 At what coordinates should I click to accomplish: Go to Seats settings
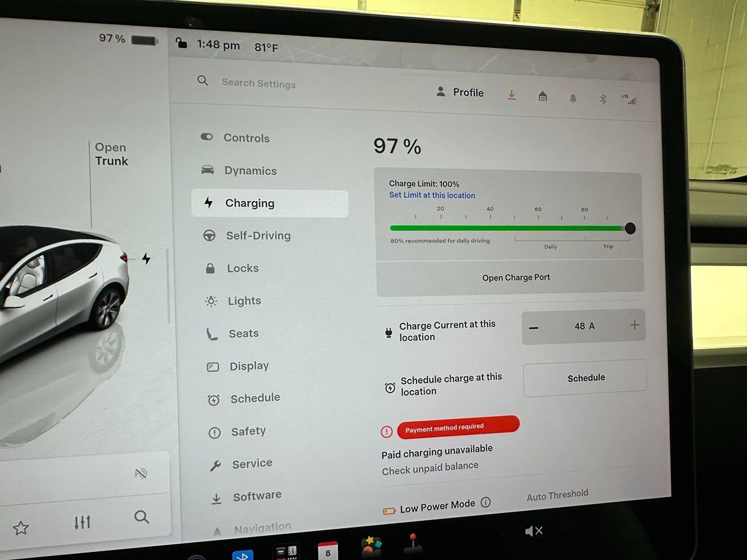pos(233,334)
